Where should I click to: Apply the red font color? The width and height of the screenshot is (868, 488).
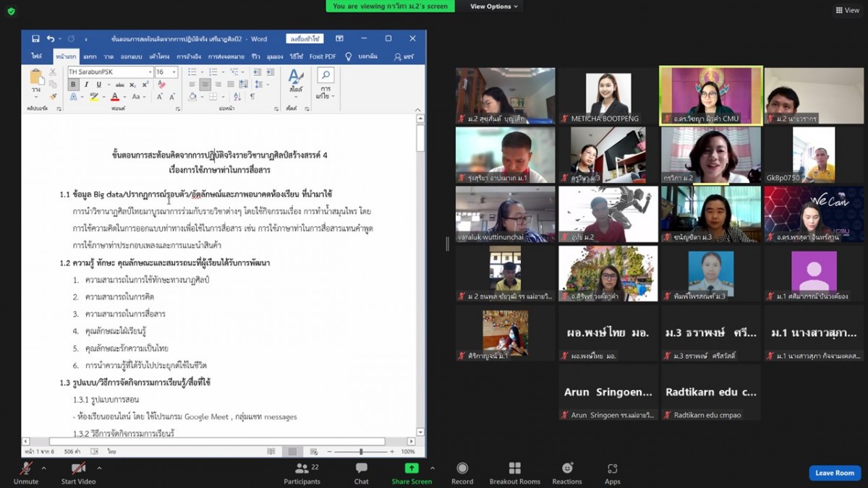(x=115, y=96)
